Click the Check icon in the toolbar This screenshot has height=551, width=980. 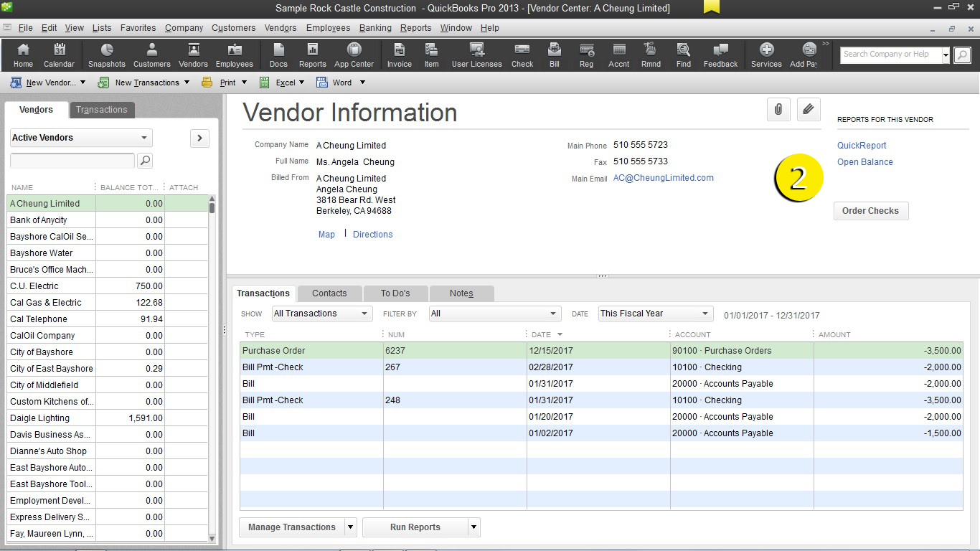coord(522,55)
